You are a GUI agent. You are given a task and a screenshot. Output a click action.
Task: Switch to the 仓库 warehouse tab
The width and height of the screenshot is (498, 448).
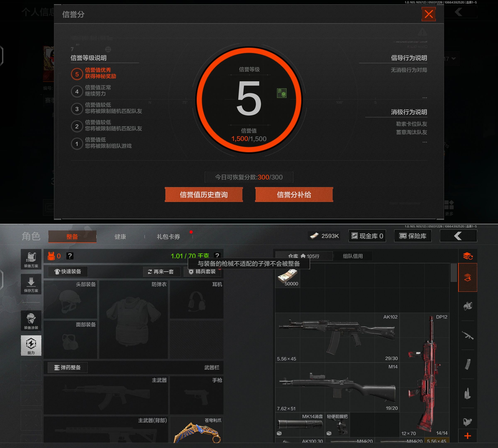[x=304, y=256]
